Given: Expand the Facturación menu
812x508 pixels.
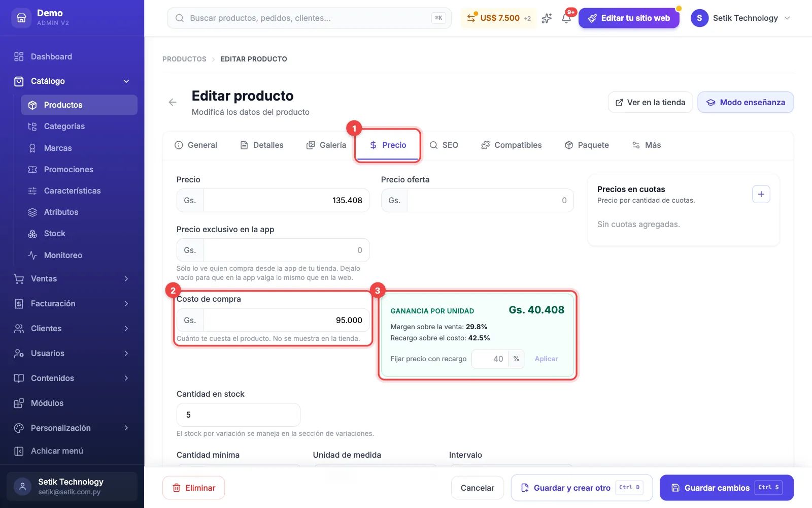Looking at the screenshot, I should pyautogui.click(x=72, y=303).
